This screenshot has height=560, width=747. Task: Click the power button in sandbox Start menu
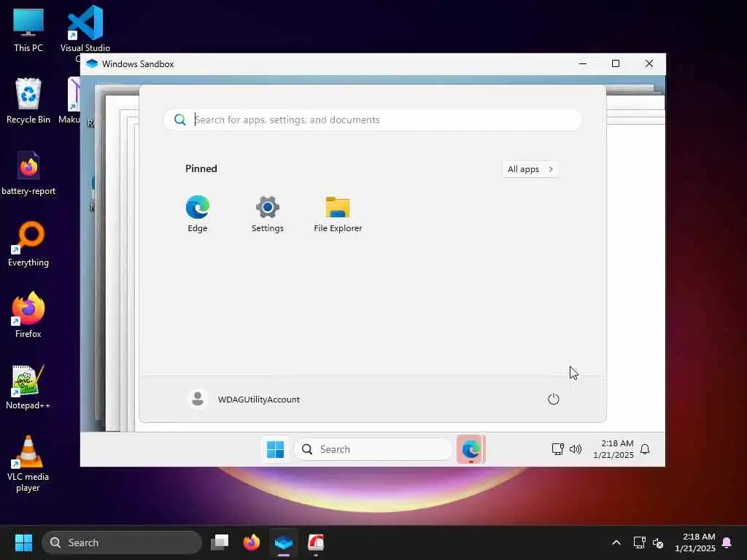[x=553, y=399]
